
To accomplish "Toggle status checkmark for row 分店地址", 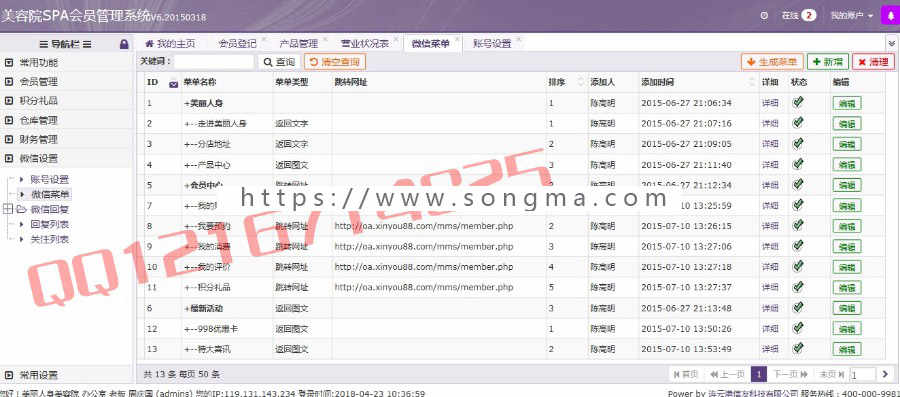I will [x=798, y=143].
